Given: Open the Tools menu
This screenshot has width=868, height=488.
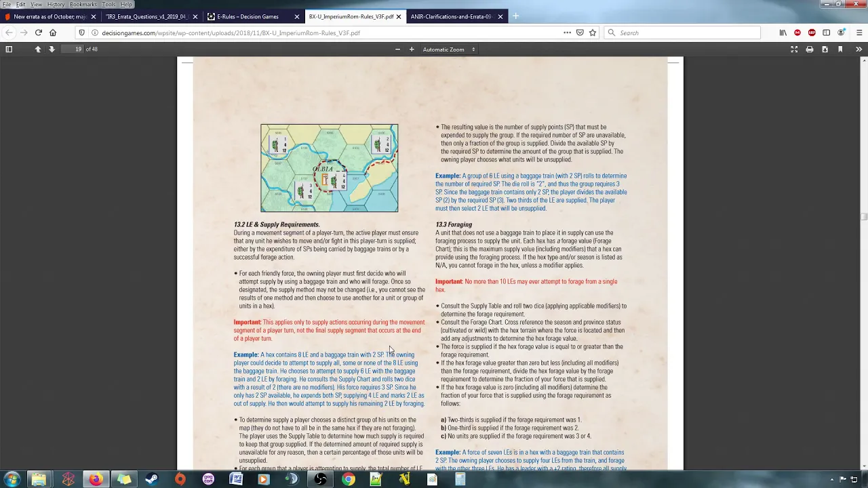Looking at the screenshot, I should coord(108,4).
